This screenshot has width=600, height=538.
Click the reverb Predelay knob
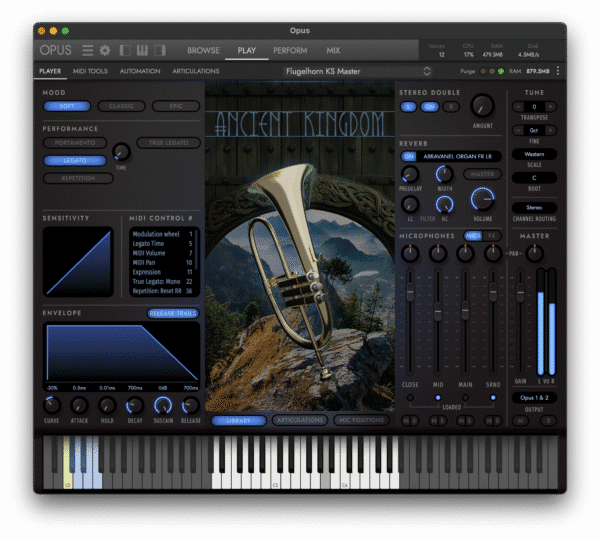click(410, 174)
